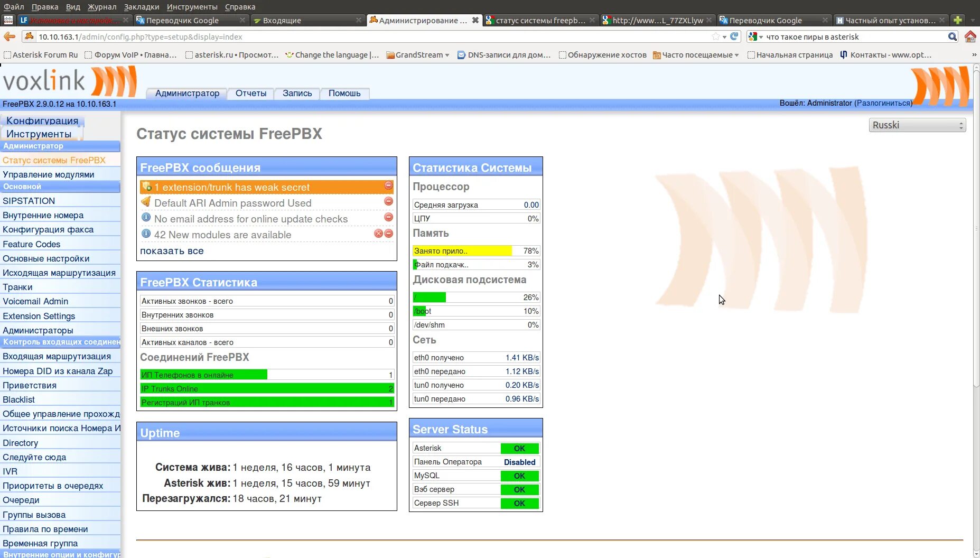Open Исходящая маршрутизация in the sidebar

[x=59, y=273]
